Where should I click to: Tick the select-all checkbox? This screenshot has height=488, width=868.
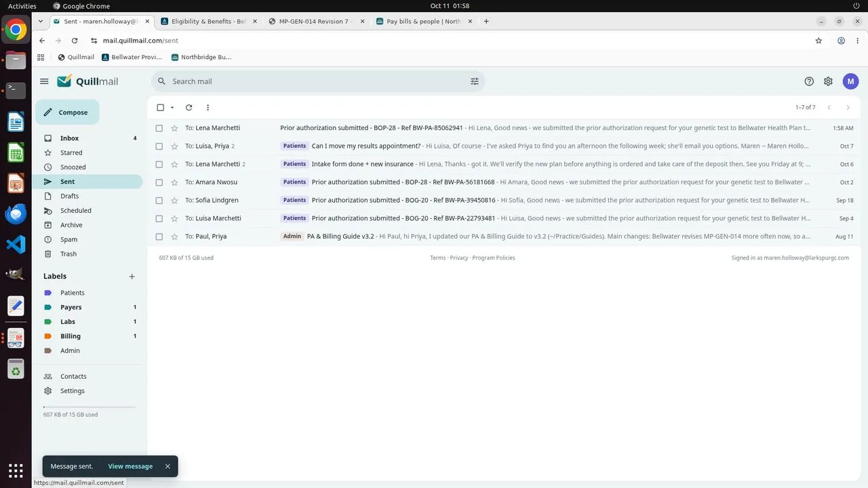pos(161,107)
